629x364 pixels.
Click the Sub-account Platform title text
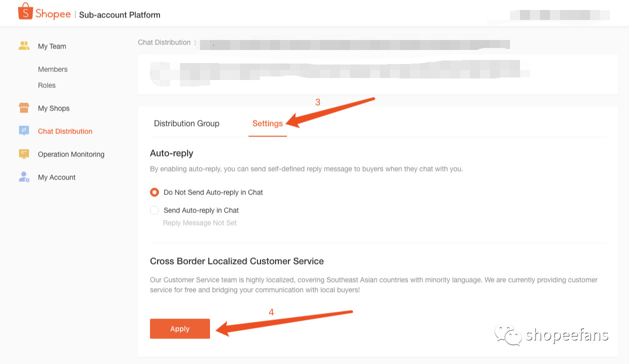click(119, 14)
